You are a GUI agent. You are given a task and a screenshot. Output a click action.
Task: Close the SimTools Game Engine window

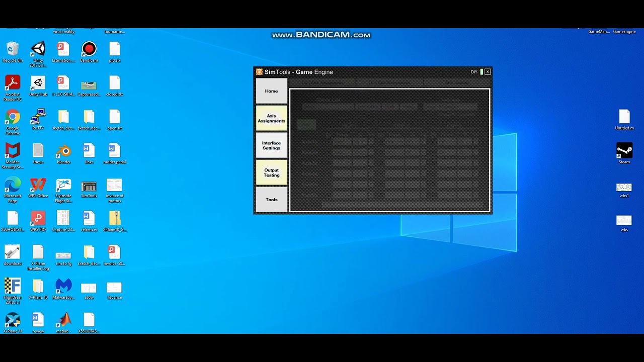(x=488, y=72)
